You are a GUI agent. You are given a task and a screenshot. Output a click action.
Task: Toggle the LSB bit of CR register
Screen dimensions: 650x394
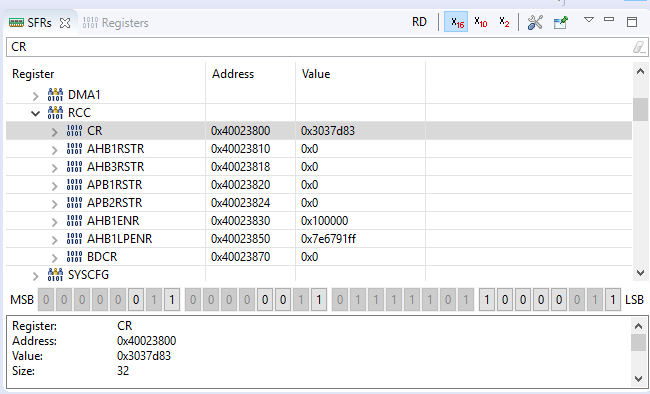[x=612, y=299]
